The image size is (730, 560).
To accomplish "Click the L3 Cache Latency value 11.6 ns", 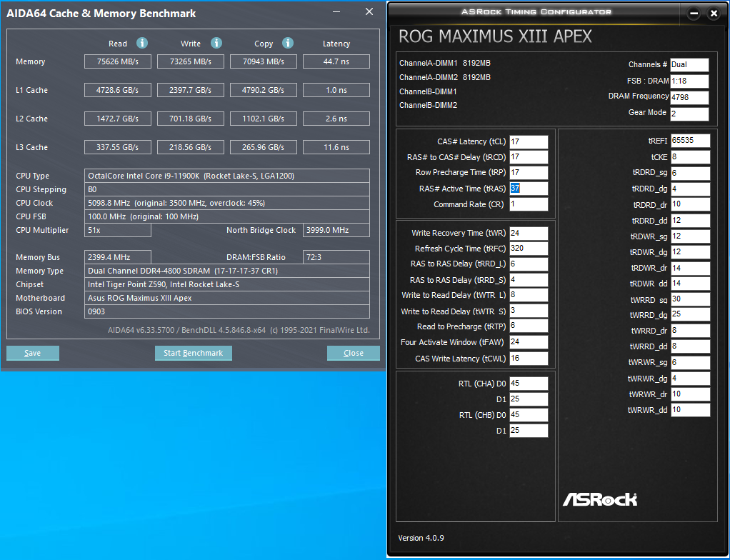I will (336, 147).
